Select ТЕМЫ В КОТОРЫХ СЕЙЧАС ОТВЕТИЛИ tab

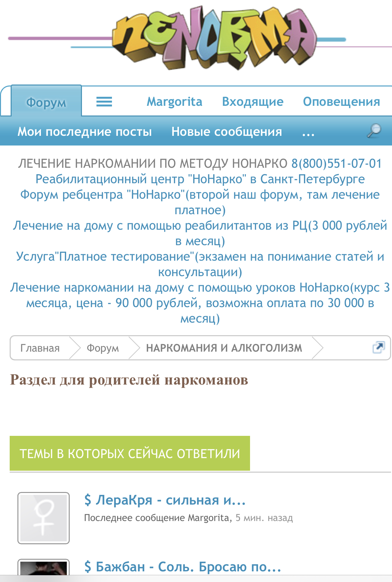tap(130, 454)
